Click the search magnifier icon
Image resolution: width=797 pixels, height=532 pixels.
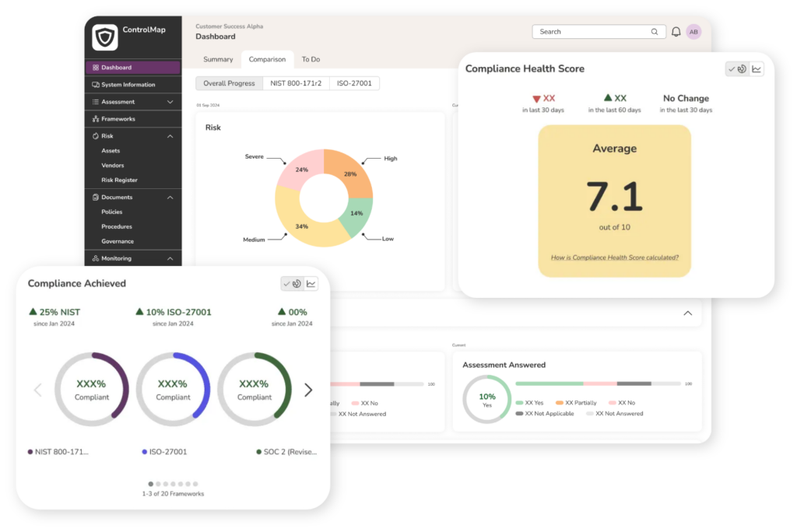coord(655,31)
